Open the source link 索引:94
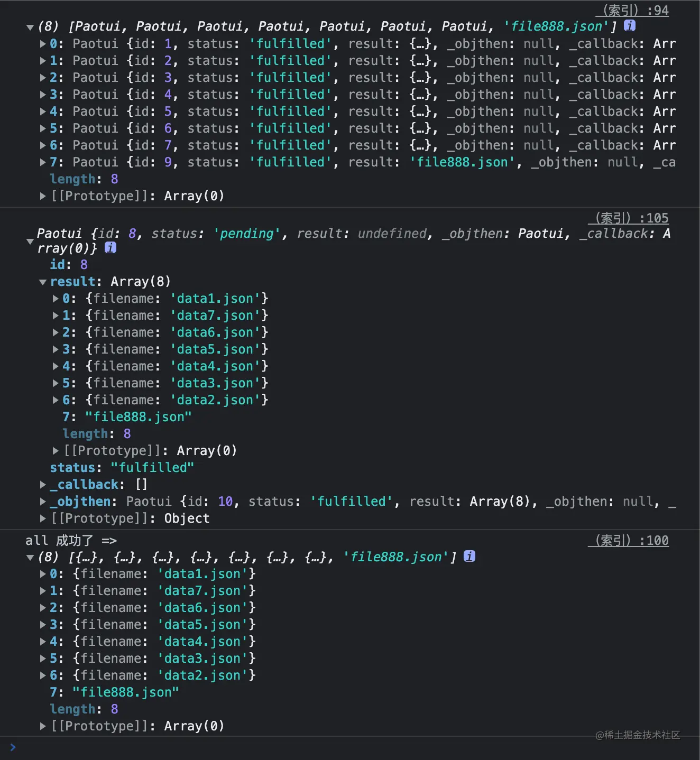The width and height of the screenshot is (700, 760). [x=632, y=10]
